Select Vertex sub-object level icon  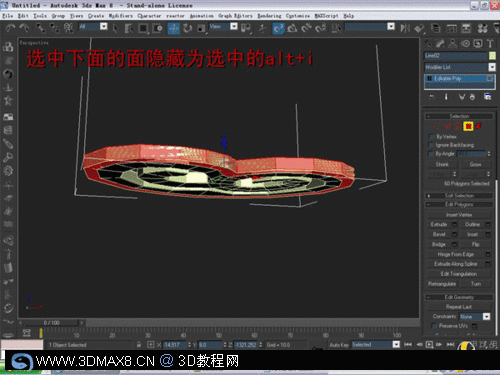click(x=436, y=126)
